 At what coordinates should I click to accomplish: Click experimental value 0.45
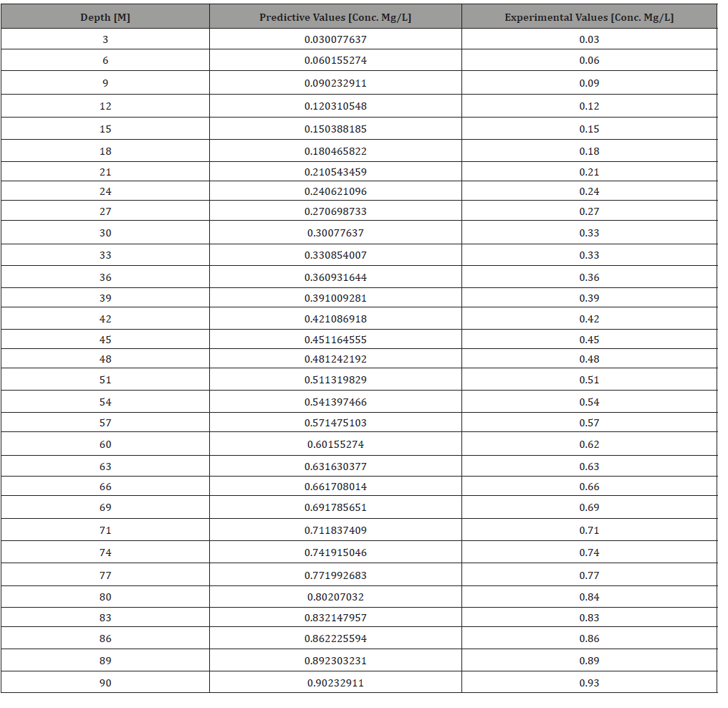click(x=589, y=340)
